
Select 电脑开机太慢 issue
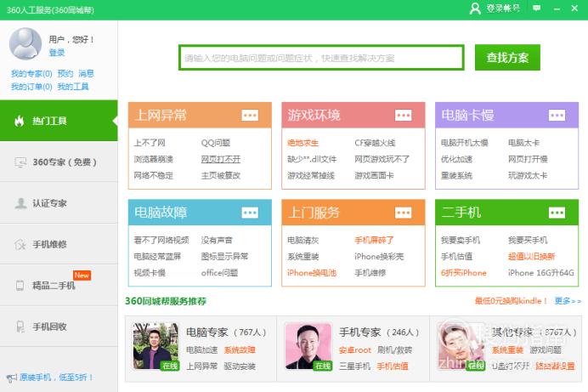point(464,143)
